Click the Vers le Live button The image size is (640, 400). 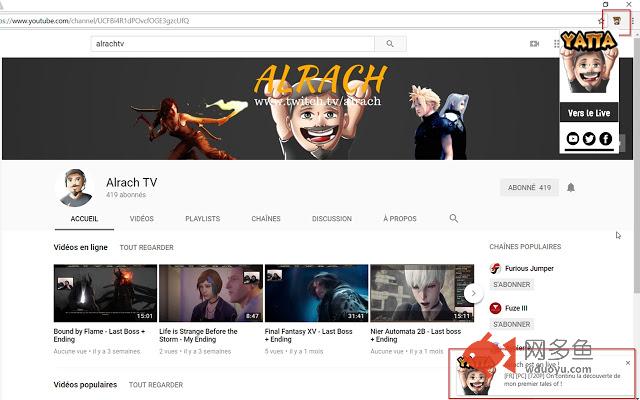click(x=589, y=113)
